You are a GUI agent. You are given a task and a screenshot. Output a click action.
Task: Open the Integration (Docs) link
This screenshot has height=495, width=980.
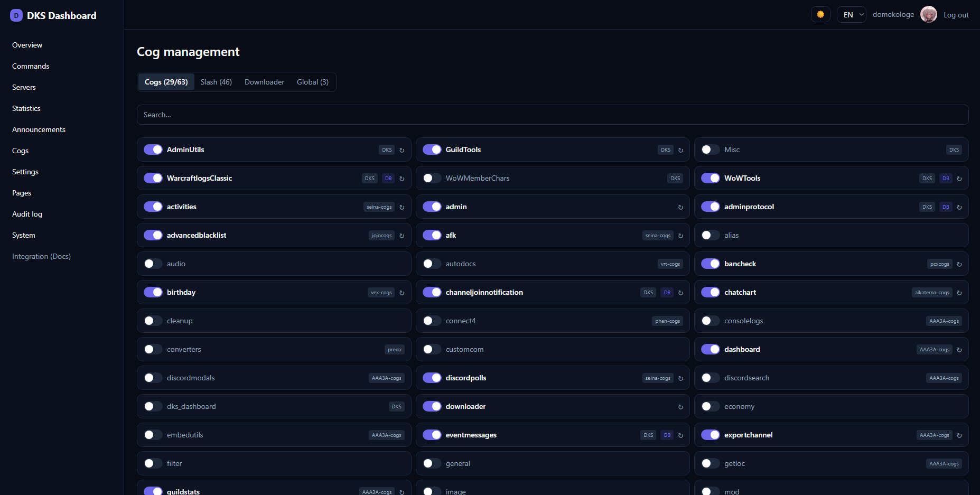41,256
